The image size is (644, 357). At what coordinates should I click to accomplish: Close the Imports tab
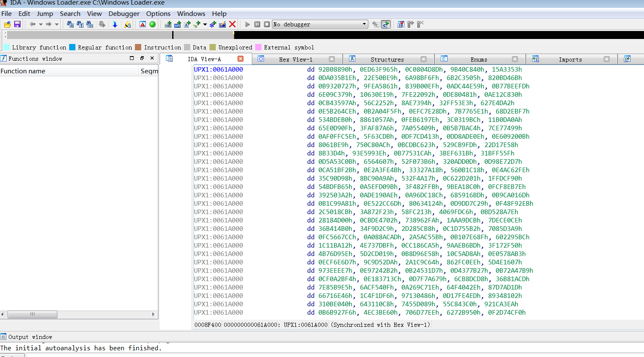607,59
